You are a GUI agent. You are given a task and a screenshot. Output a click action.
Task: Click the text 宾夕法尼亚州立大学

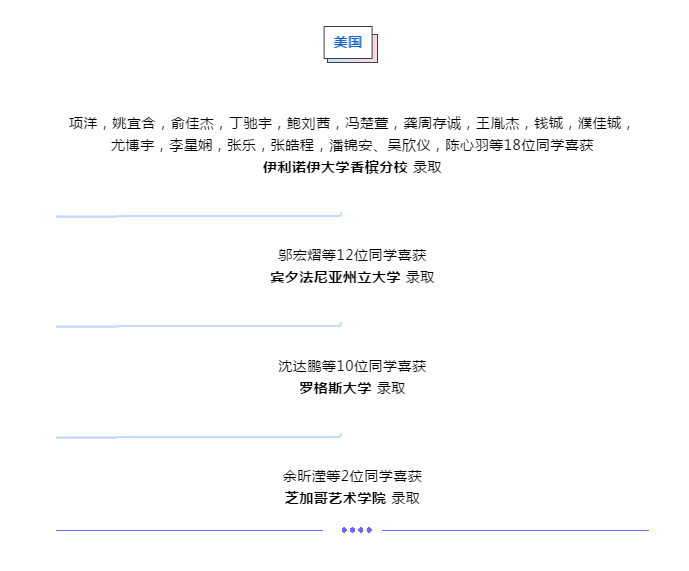point(335,277)
